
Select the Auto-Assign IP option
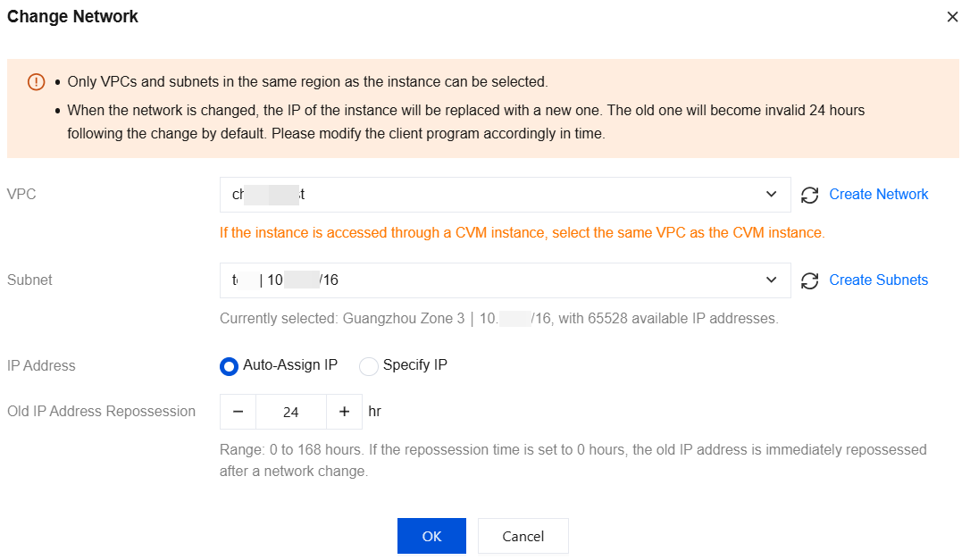230,366
